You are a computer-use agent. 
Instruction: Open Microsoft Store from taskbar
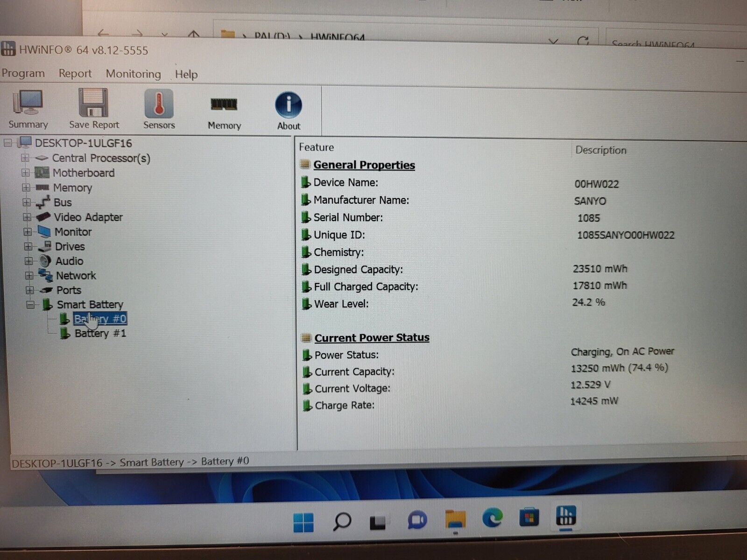[529, 517]
